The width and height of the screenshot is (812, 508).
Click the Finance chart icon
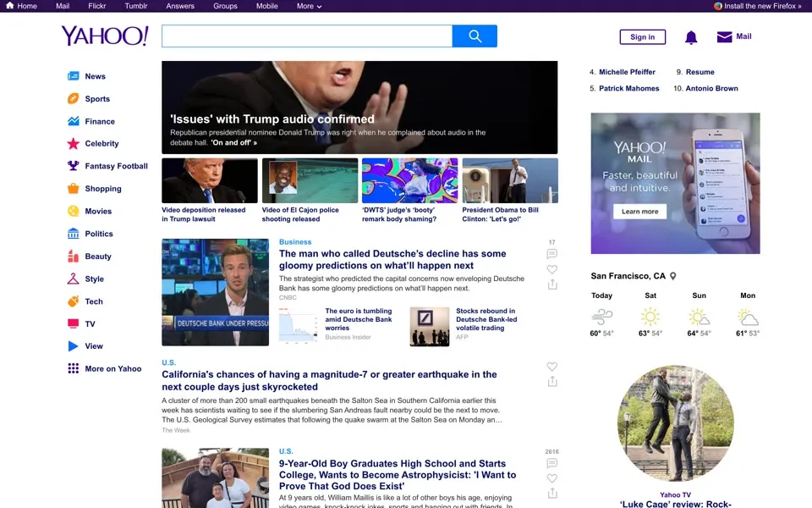click(x=73, y=121)
